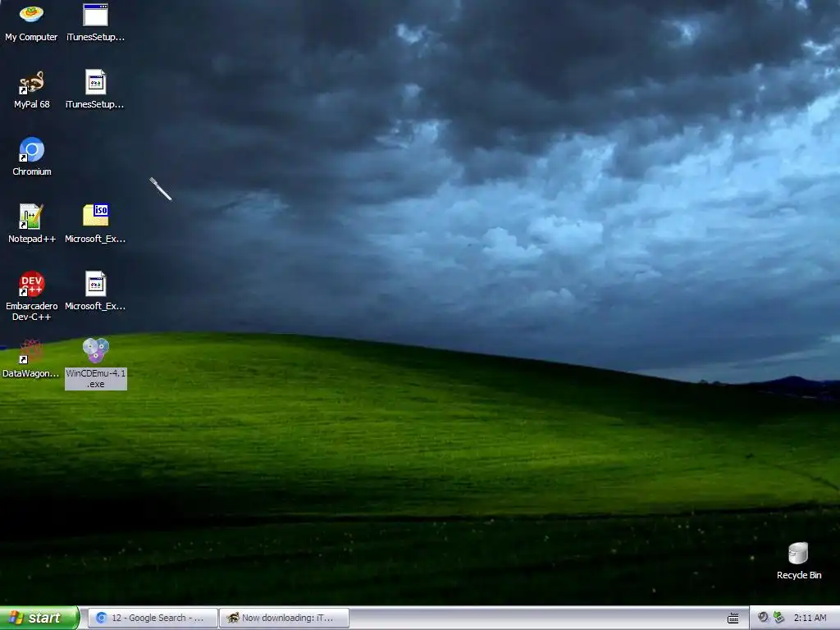840x630 pixels.
Task: Click the gray speaker tray icon
Action: 763,618
